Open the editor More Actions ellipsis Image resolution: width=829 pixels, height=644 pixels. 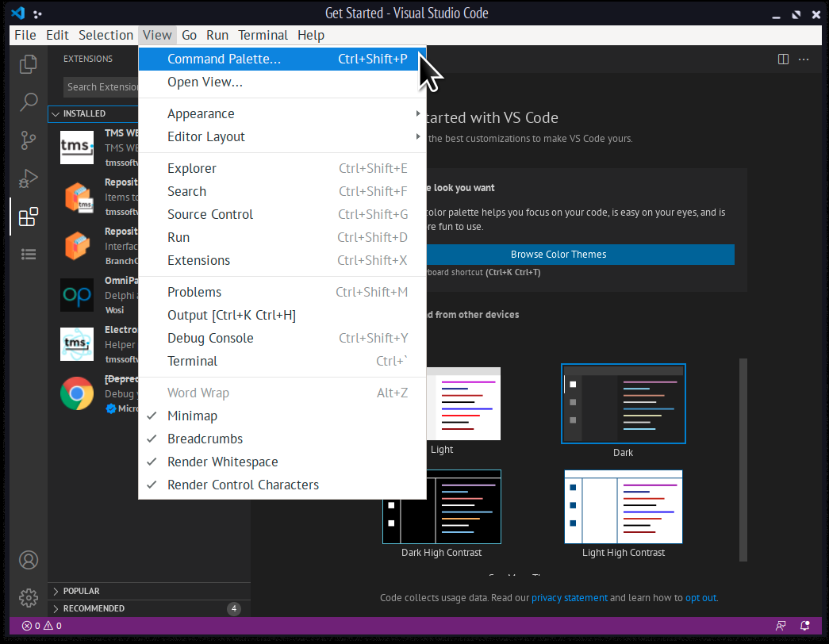click(804, 59)
